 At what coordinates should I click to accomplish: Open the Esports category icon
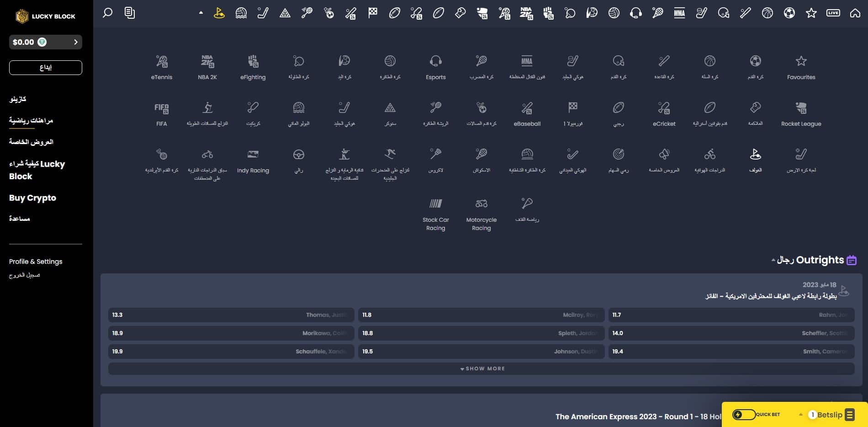435,67
